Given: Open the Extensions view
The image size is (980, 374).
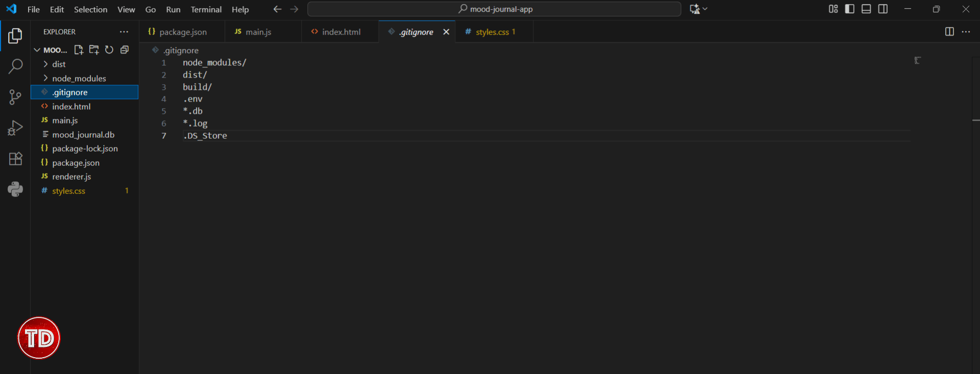Looking at the screenshot, I should 15,159.
